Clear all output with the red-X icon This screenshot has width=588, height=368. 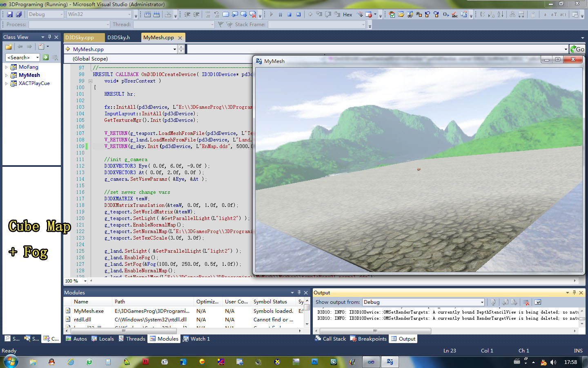[x=526, y=302]
